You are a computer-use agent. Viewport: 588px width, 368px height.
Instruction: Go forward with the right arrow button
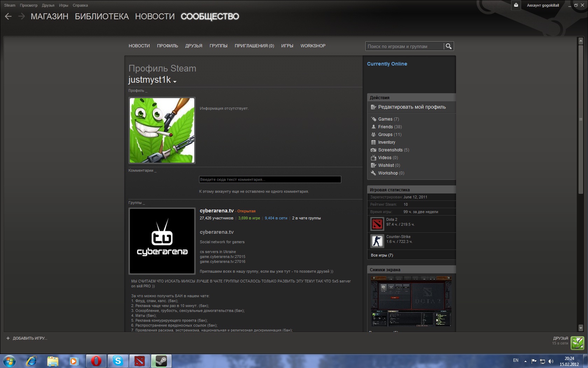click(x=21, y=16)
